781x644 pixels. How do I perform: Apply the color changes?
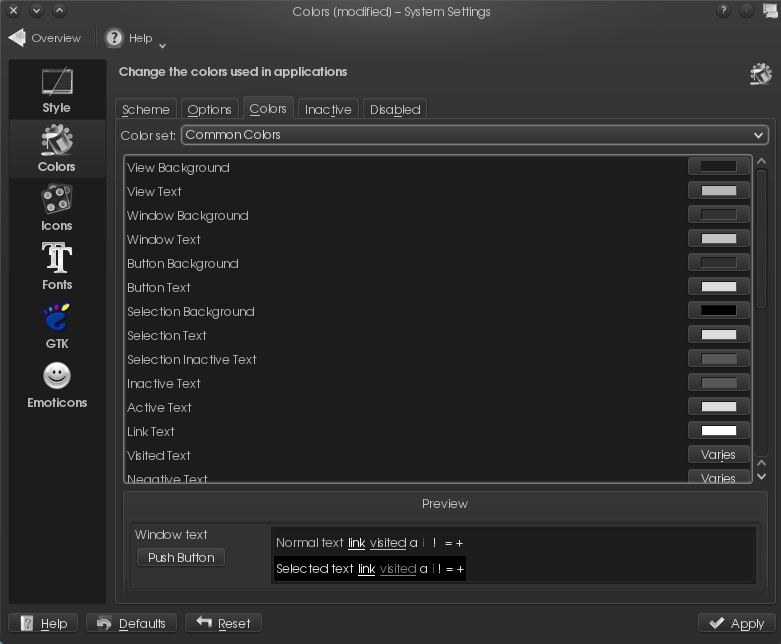coord(737,623)
